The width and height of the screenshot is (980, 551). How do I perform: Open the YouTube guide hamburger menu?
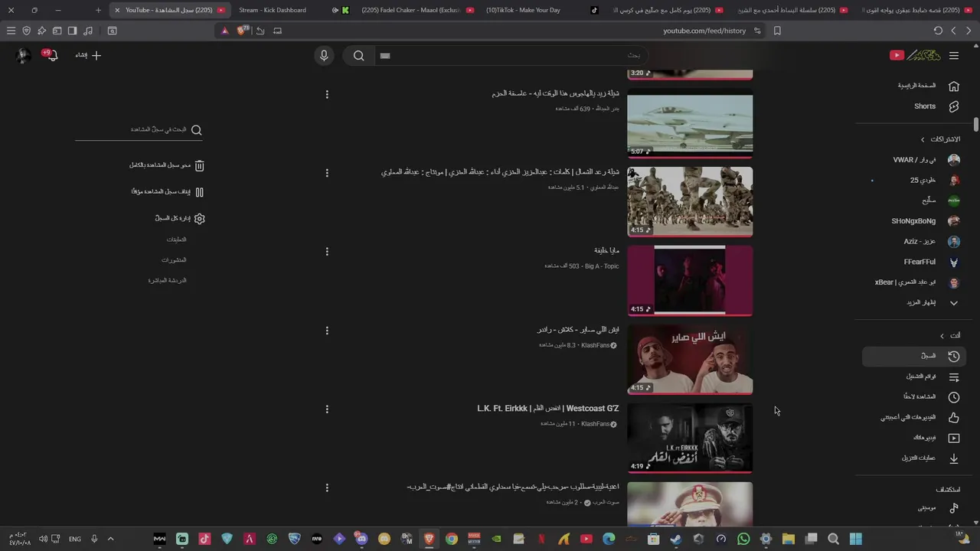(954, 55)
